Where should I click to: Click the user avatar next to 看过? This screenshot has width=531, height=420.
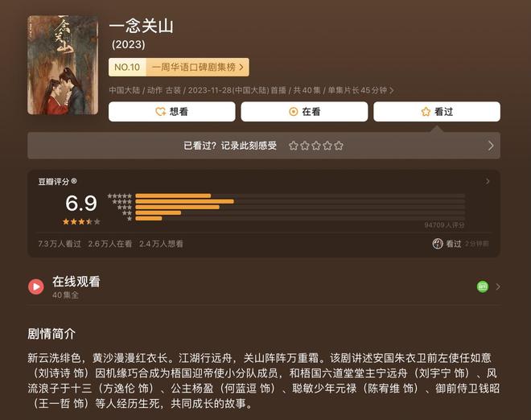click(438, 244)
